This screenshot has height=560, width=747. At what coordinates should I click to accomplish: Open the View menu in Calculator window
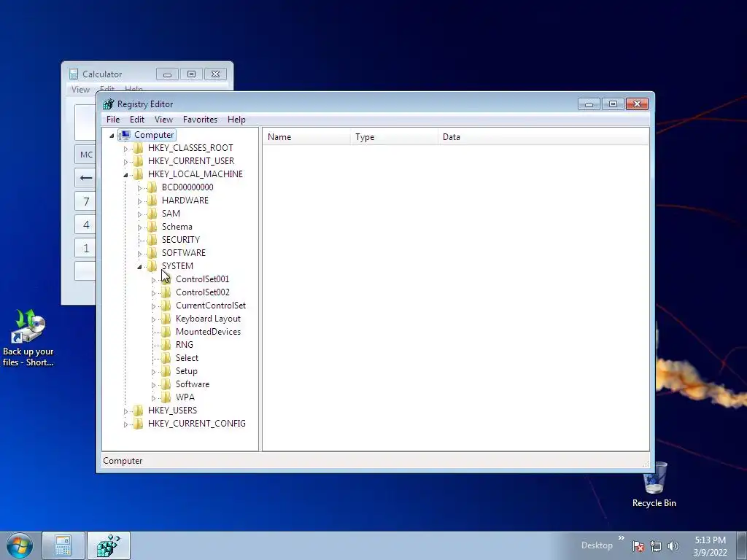(80, 90)
